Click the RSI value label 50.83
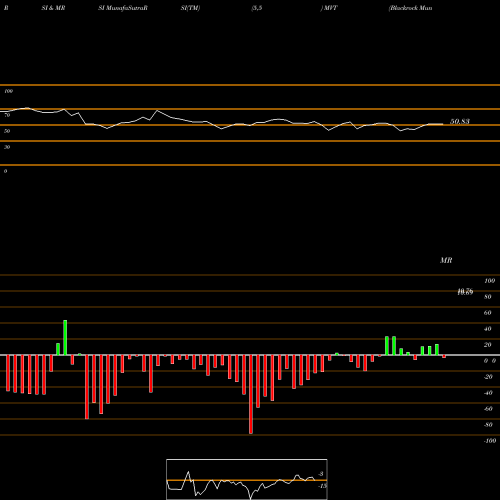 pyautogui.click(x=460, y=121)
